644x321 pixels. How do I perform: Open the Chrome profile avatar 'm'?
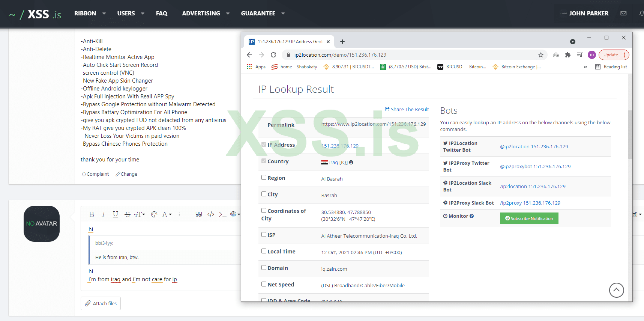[592, 55]
